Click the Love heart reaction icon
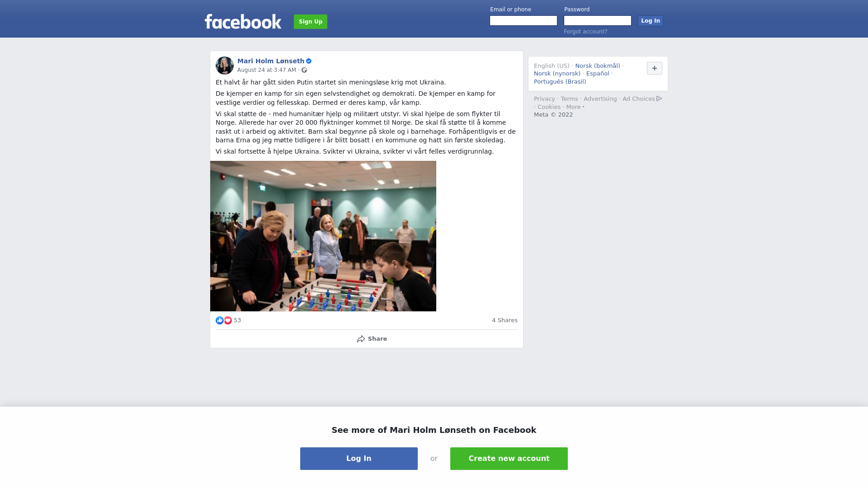The width and height of the screenshot is (868, 488). [228, 320]
